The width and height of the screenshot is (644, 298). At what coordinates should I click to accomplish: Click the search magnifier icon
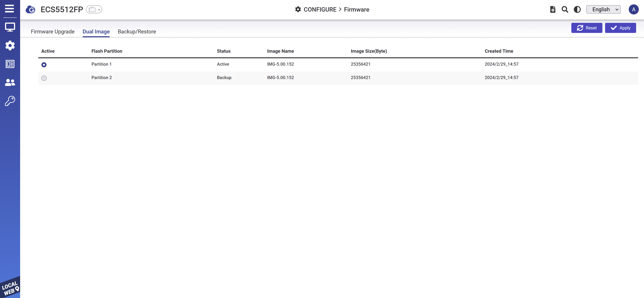coord(565,10)
